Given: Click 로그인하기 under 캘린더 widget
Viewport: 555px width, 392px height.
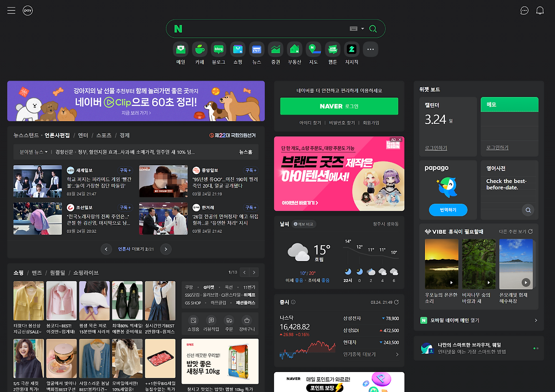Looking at the screenshot, I should click(x=436, y=148).
